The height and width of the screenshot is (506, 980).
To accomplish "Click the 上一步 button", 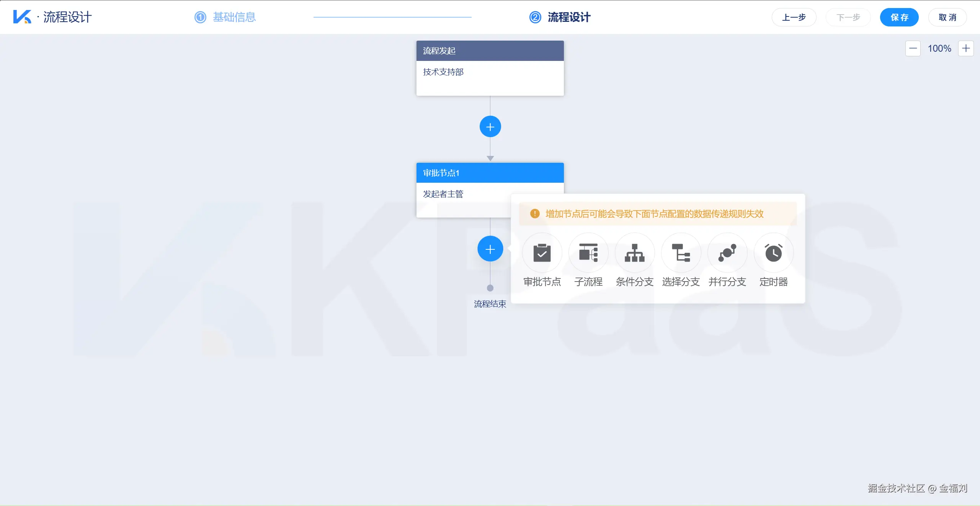I will pos(794,17).
